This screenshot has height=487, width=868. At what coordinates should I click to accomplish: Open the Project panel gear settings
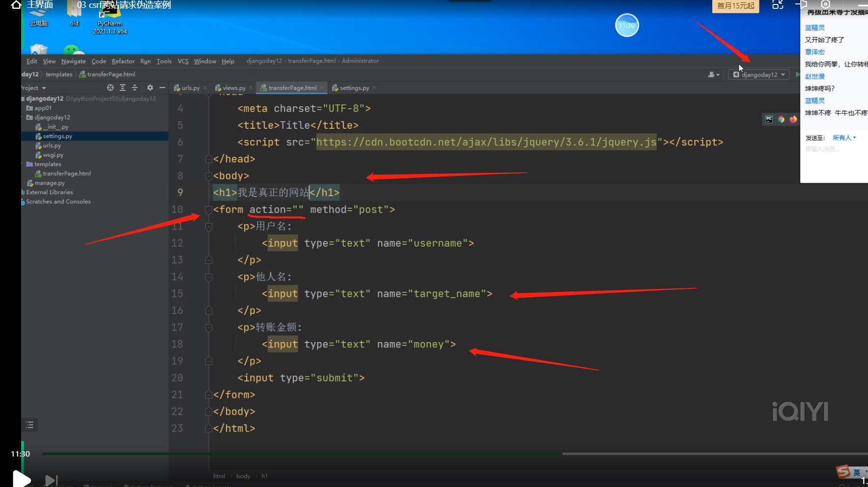point(150,87)
